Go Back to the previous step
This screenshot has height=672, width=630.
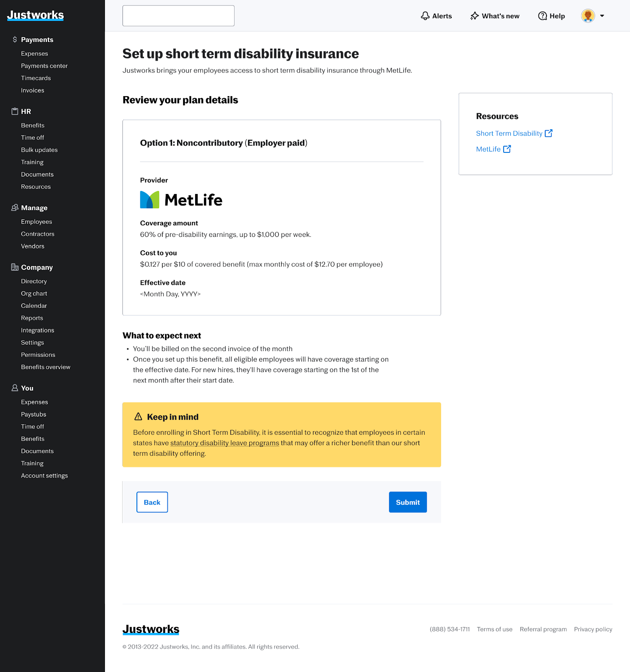point(152,502)
